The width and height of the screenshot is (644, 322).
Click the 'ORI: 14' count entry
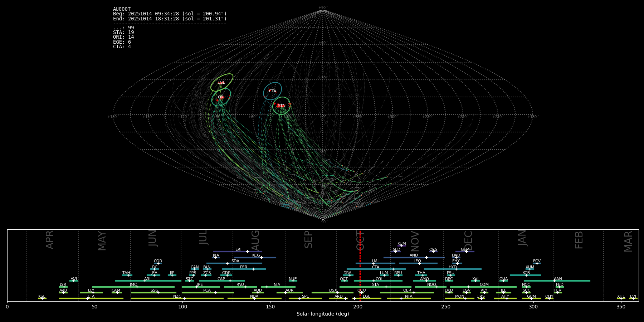123,37
